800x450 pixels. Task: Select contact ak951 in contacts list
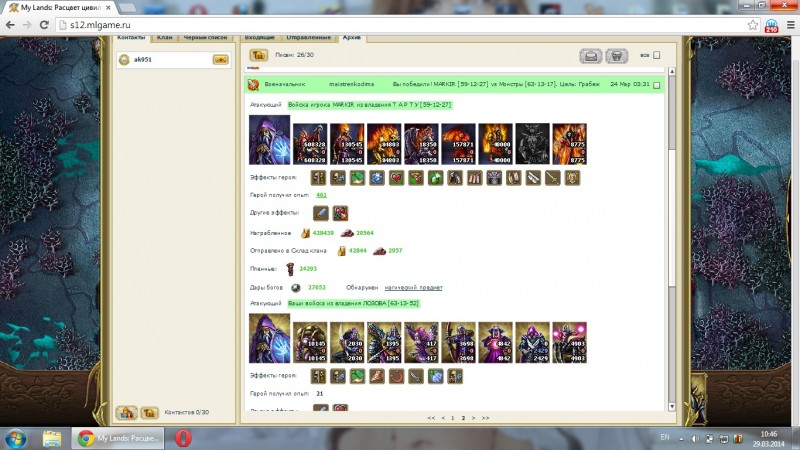173,60
